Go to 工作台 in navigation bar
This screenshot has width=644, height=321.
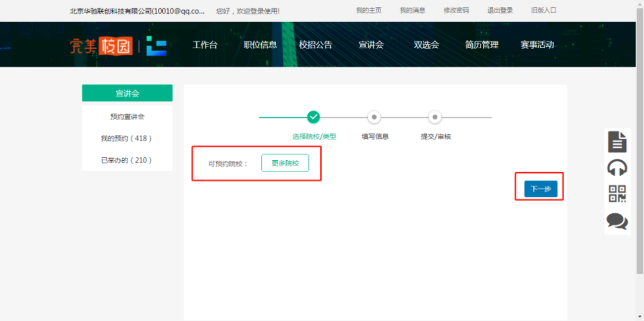(205, 45)
